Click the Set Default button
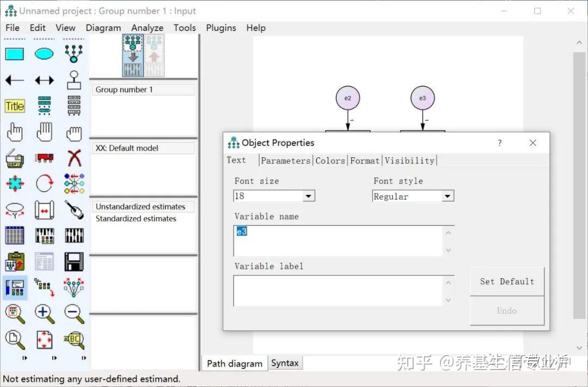The height and width of the screenshot is (387, 588). click(506, 281)
